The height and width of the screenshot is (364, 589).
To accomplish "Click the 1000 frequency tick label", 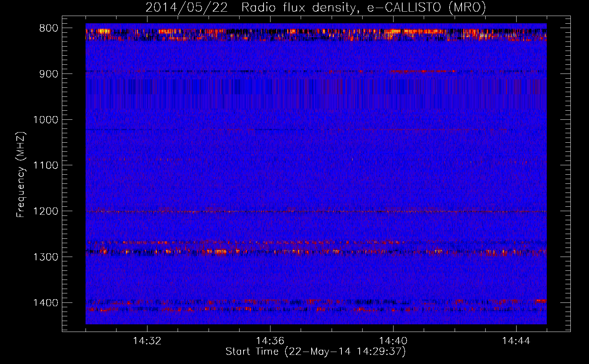I will (46, 120).
